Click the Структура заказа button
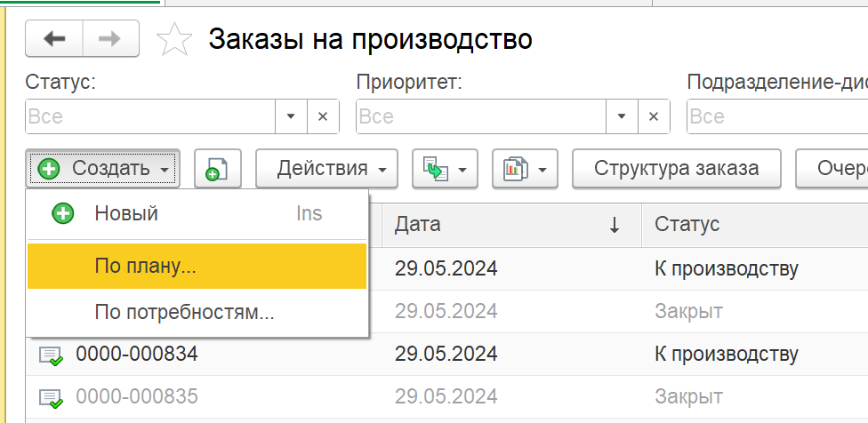The height and width of the screenshot is (423, 868). click(677, 168)
